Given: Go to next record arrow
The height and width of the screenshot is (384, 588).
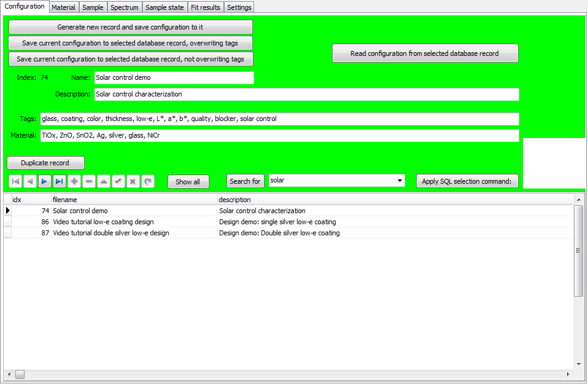Looking at the screenshot, I should coord(45,181).
